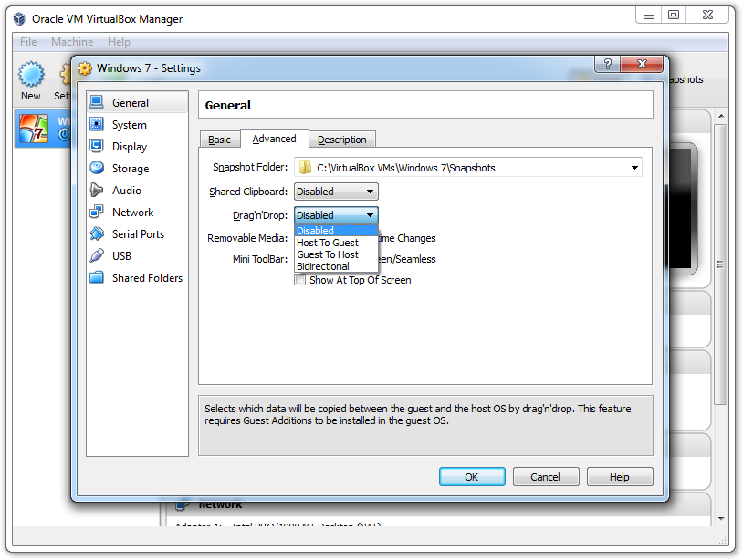Choose Bidirectional in the Drag'n'Drop list
Viewport: 743px width, 560px height.
tap(323, 266)
